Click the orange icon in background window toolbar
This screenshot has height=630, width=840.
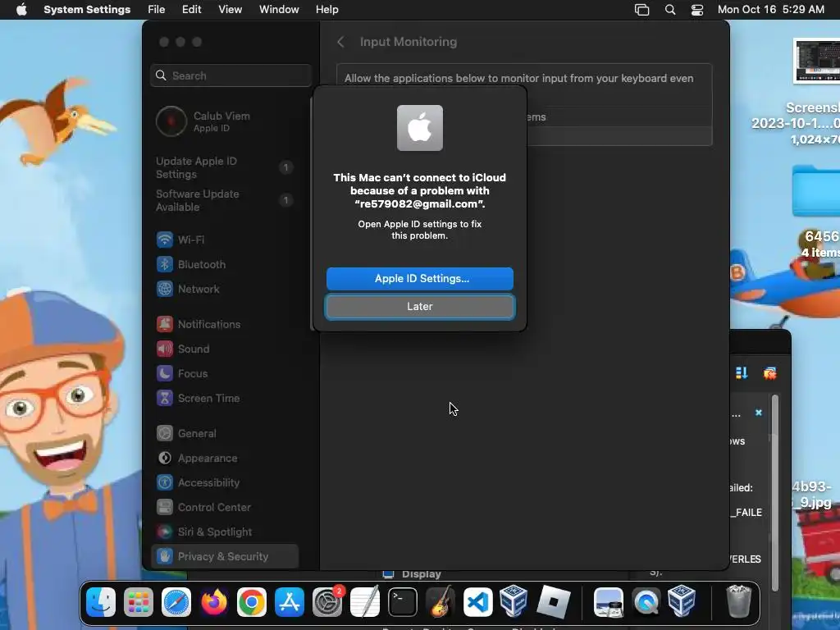coord(769,373)
